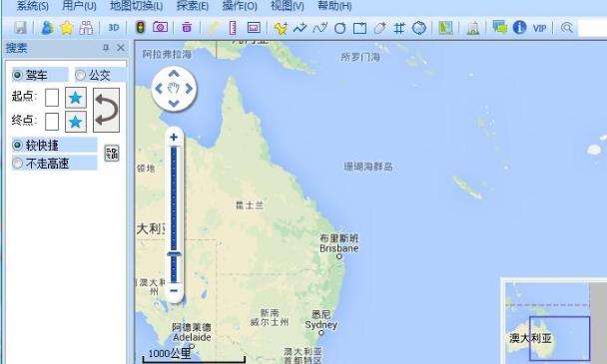Screen dimensions: 607x364
Task: Open the 视图 menu
Action: 287,6
